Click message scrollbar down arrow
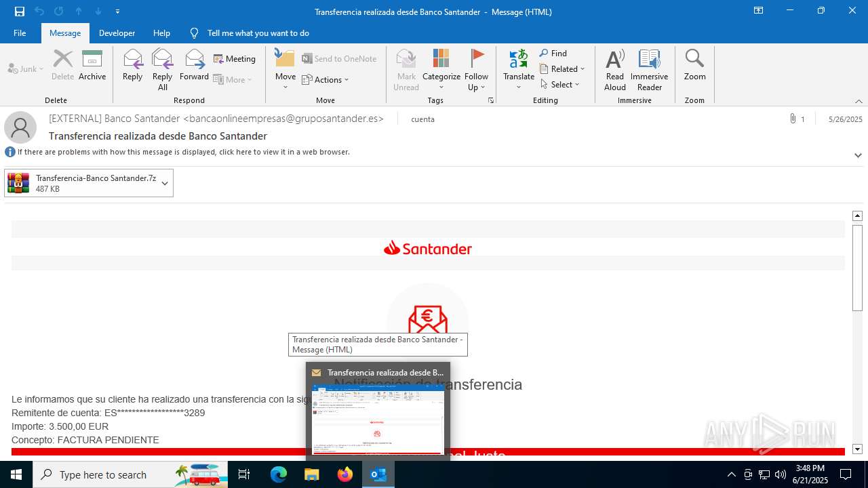The image size is (868, 488). (857, 449)
